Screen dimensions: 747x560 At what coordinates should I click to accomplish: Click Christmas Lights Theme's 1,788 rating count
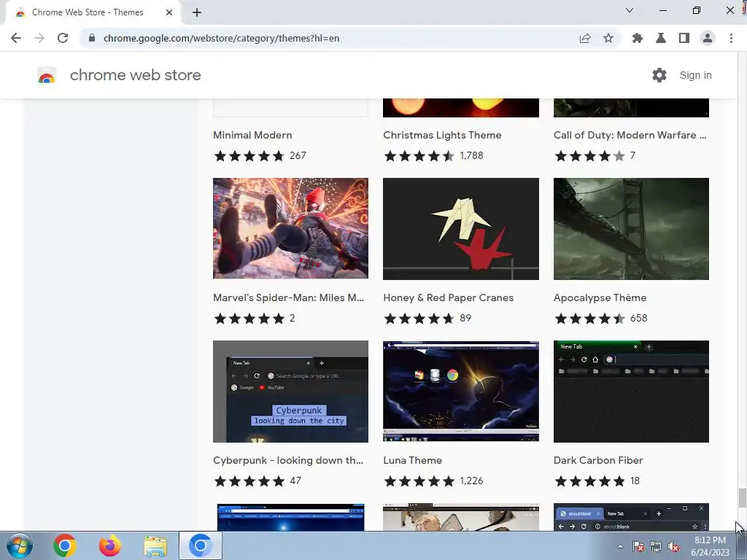[472, 156]
